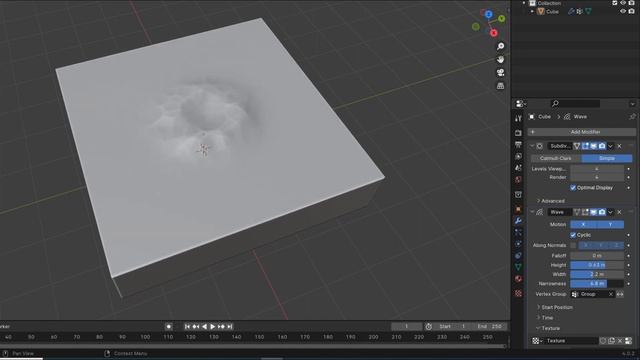Collapse the Subdivision modifier panel
The height and width of the screenshot is (360, 640).
pos(532,146)
